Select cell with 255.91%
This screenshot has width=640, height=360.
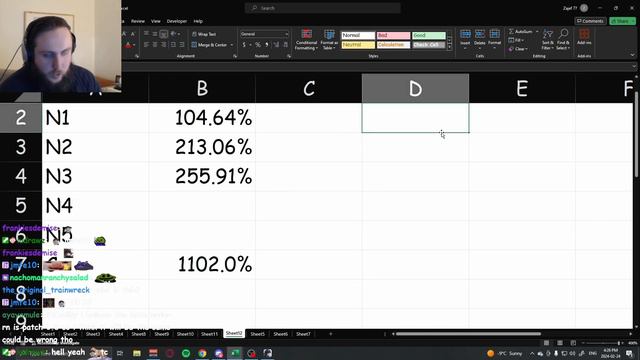(202, 176)
